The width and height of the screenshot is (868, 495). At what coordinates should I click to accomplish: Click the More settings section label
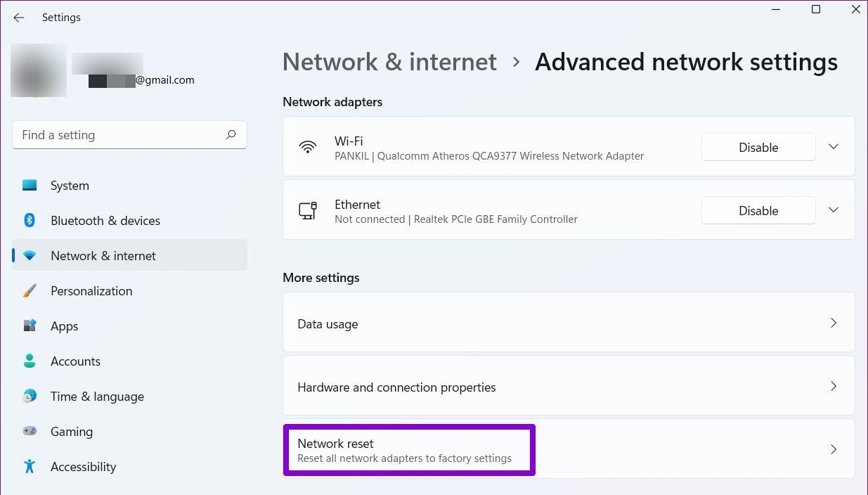click(320, 278)
